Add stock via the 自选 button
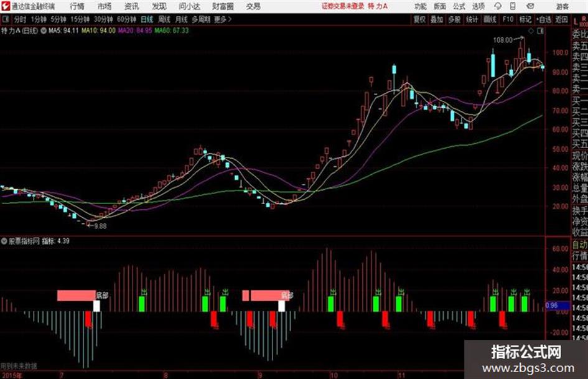 544,19
